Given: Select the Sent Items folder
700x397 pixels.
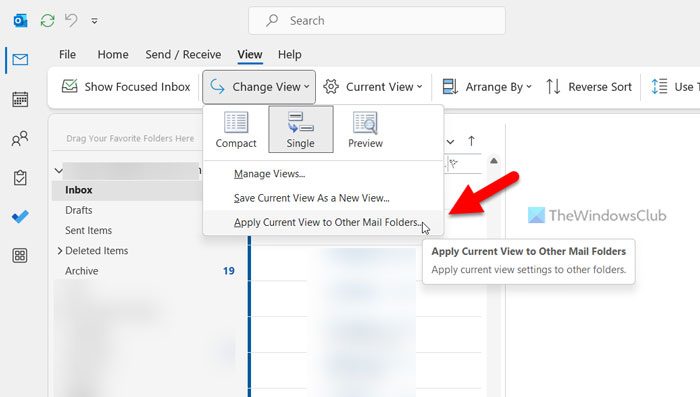Looking at the screenshot, I should 88,230.
